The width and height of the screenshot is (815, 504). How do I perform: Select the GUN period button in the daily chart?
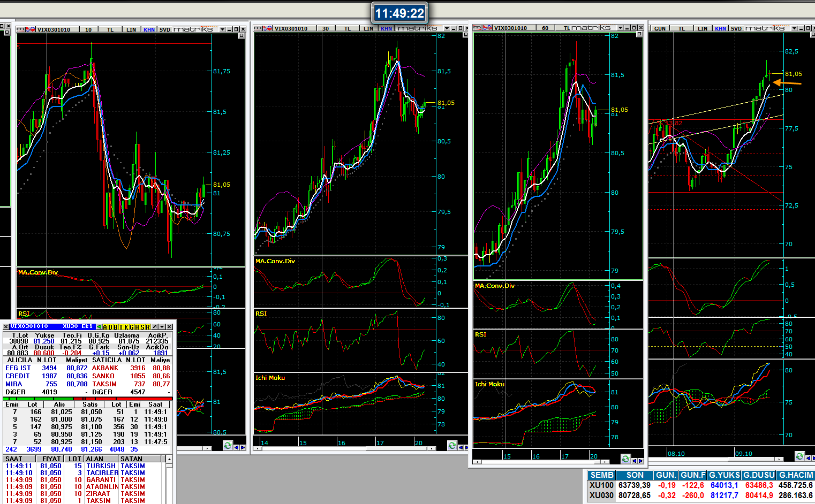(x=660, y=28)
